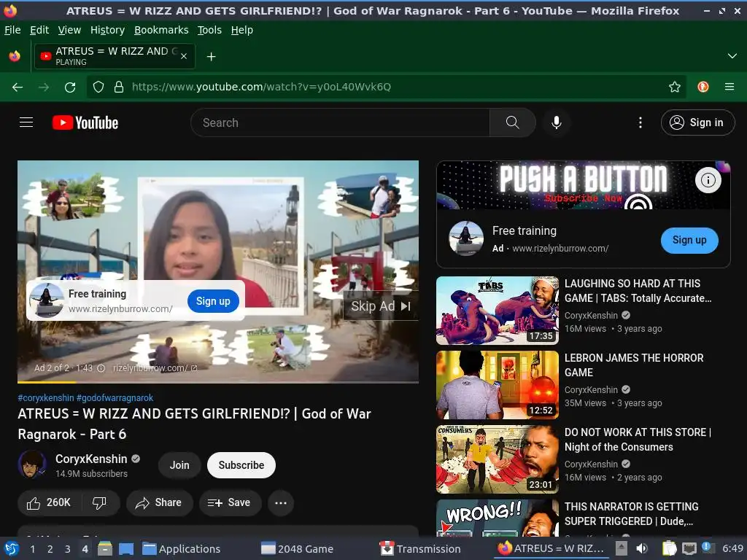This screenshot has width=747, height=560.
Task: Open Firefox application hamburger menu
Action: pos(729,87)
